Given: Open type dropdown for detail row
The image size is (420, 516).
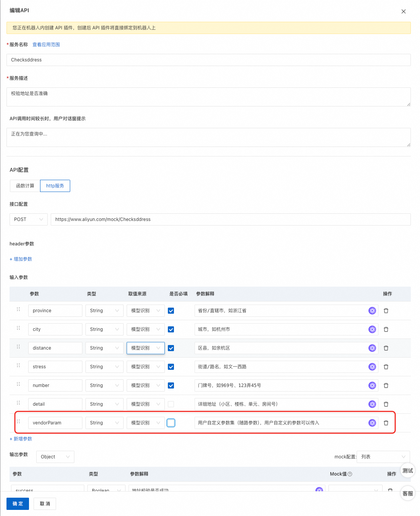Looking at the screenshot, I should pos(105,404).
